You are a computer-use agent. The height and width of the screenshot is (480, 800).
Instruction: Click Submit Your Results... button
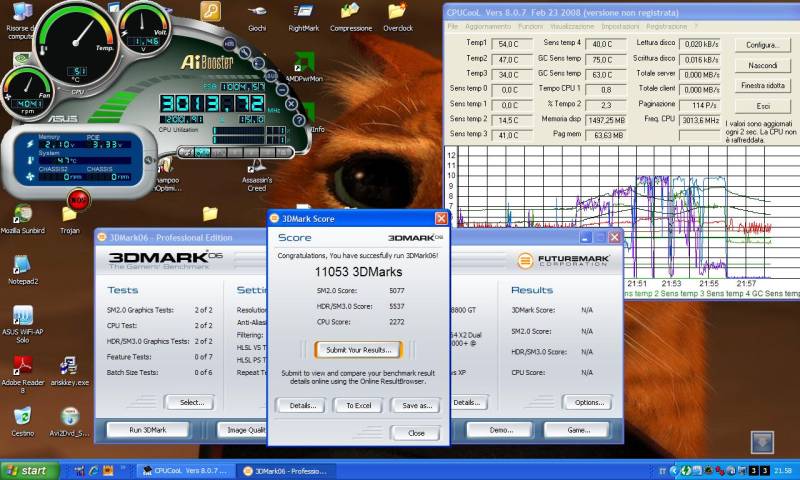358,350
